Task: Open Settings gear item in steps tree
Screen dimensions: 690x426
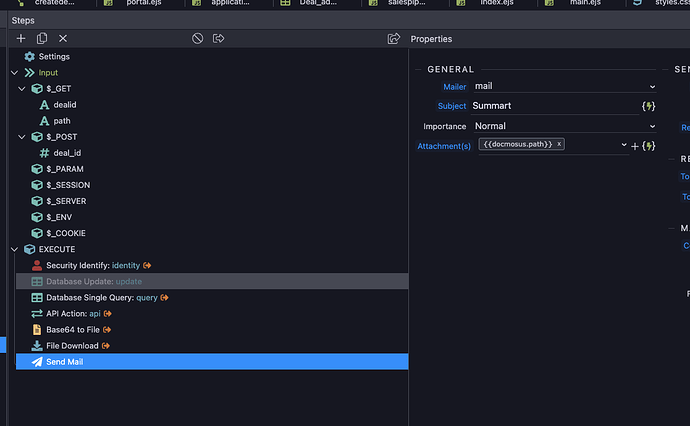Action: coord(47,56)
